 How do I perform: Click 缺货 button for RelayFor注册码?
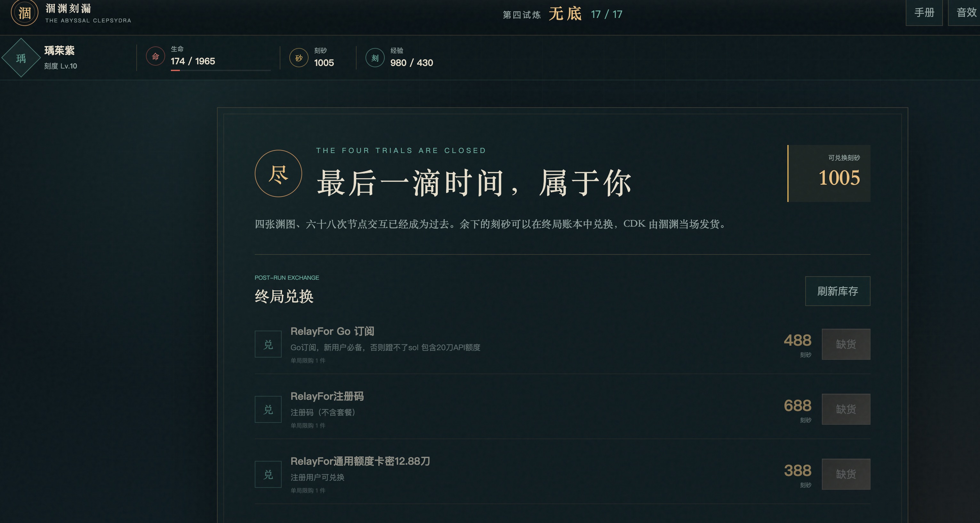pyautogui.click(x=846, y=409)
